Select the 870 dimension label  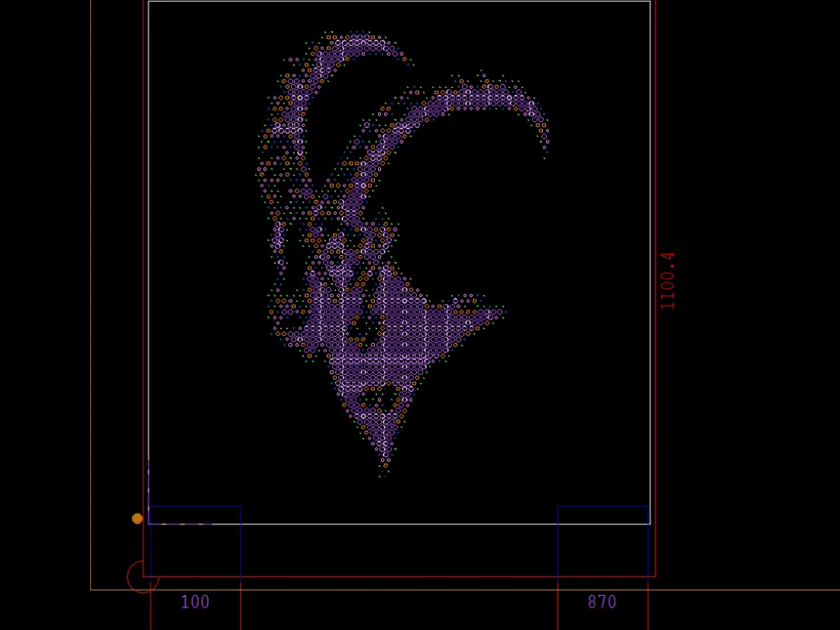tap(602, 602)
